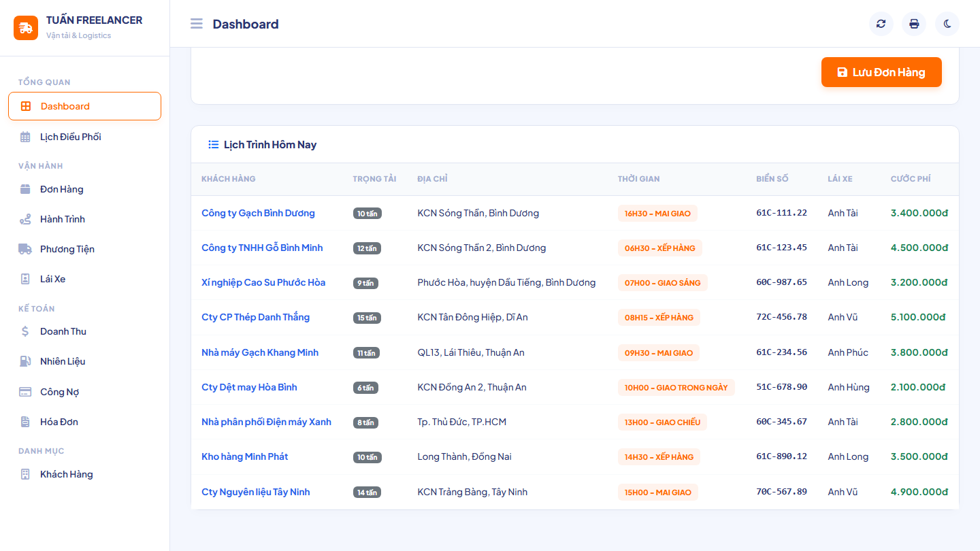
Task: Toggle the sidebar with hamburger menu icon
Action: [x=197, y=24]
